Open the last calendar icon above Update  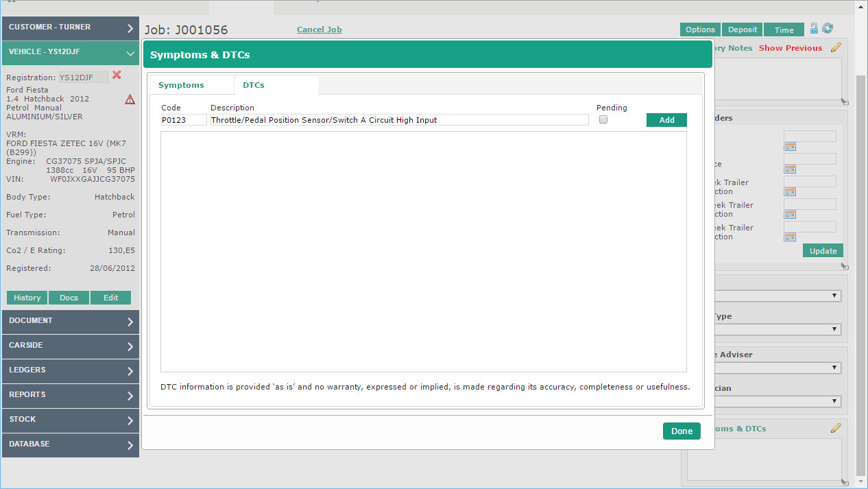click(790, 237)
